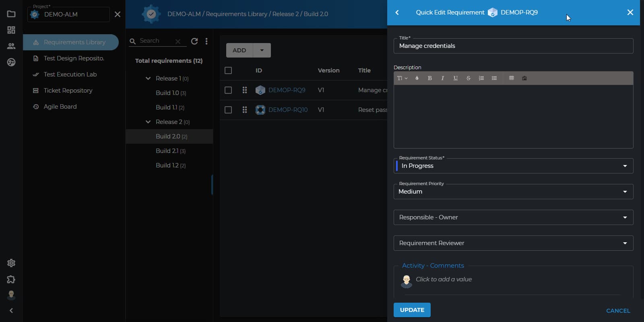Collapse the Release 1 tree node

pyautogui.click(x=148, y=78)
